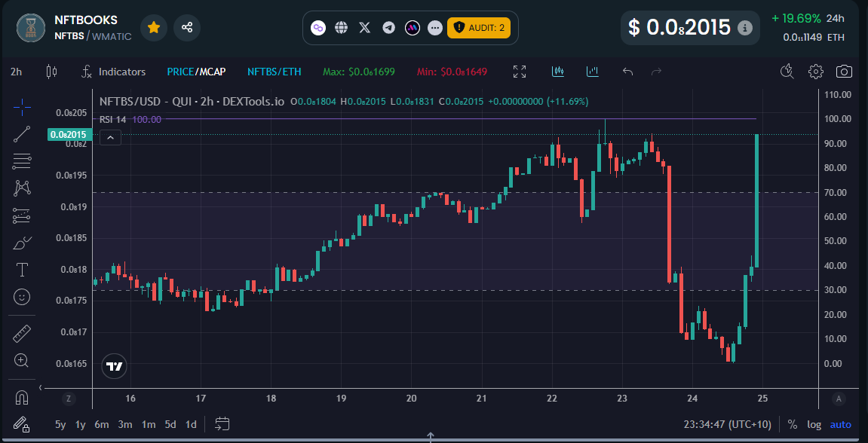Select the trend line drawing tool
The width and height of the screenshot is (868, 443).
(x=22, y=134)
